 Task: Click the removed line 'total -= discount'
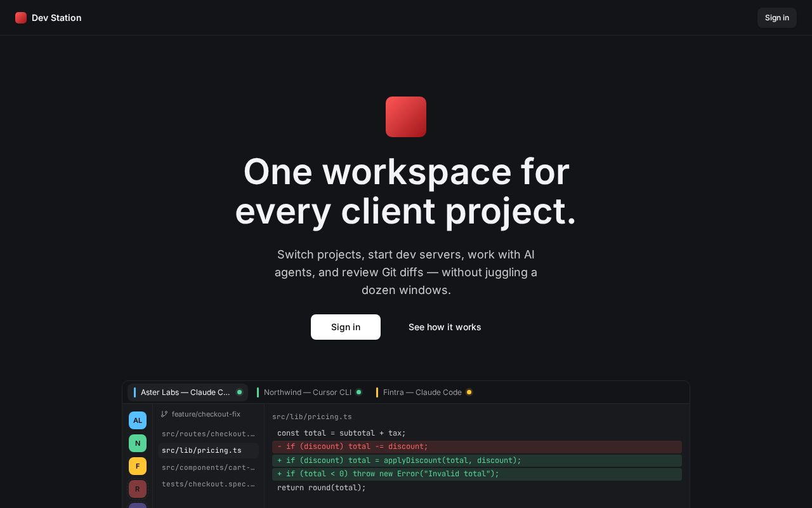click(477, 447)
